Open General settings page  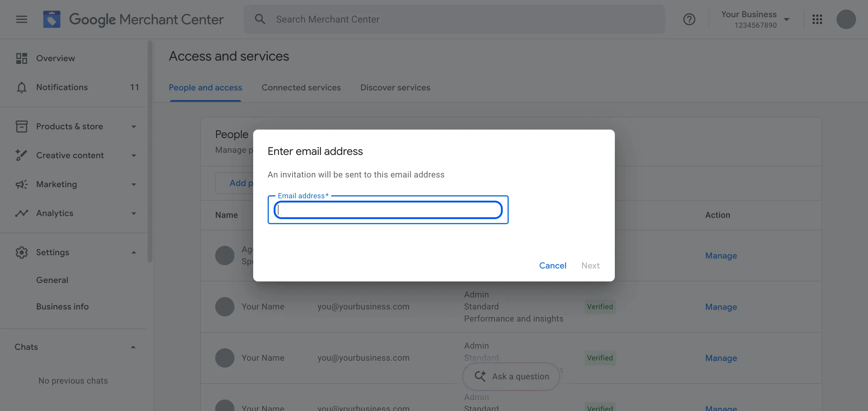click(x=52, y=280)
